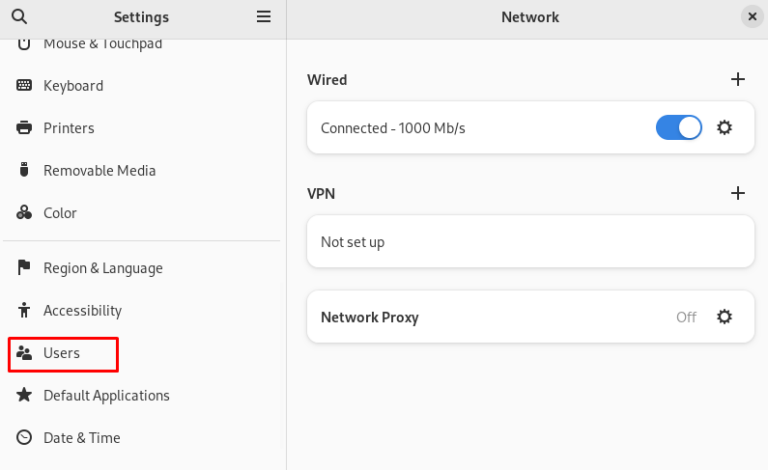This screenshot has height=470, width=768.
Task: Click the Removable Media drive icon
Action: 25,170
